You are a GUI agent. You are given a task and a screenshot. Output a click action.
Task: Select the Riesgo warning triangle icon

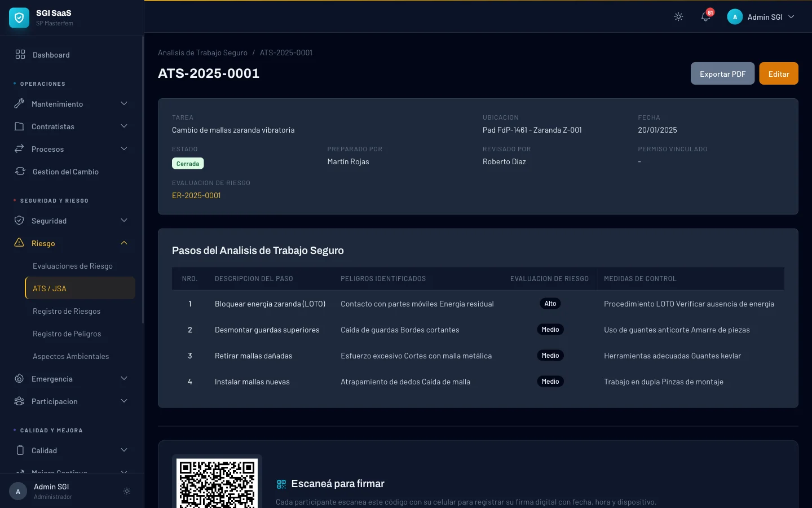pyautogui.click(x=19, y=243)
